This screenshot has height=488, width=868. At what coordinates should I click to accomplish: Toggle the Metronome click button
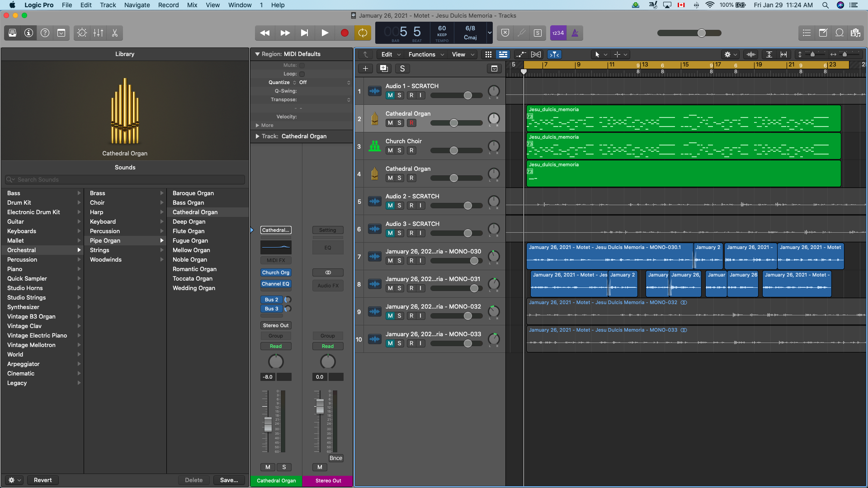point(575,33)
